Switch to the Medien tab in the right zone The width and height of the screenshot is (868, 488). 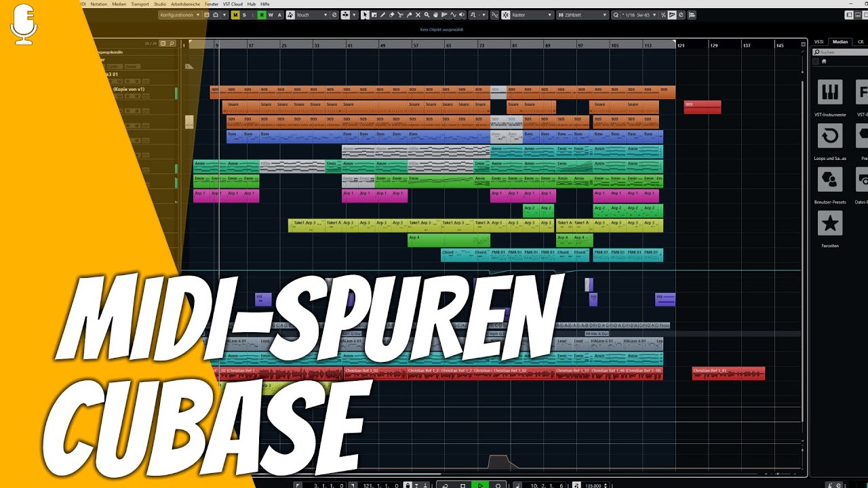840,42
